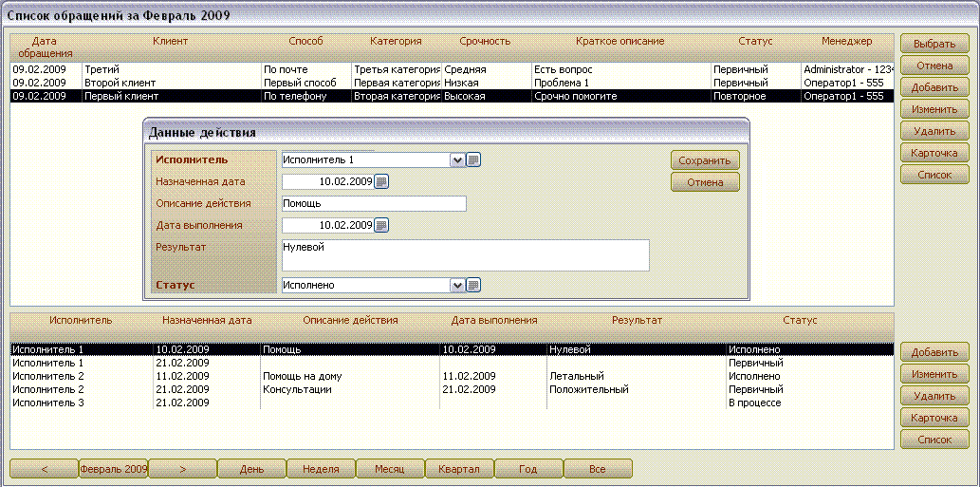The width and height of the screenshot is (980, 487).
Task: Click the Результат text area
Action: 466,255
